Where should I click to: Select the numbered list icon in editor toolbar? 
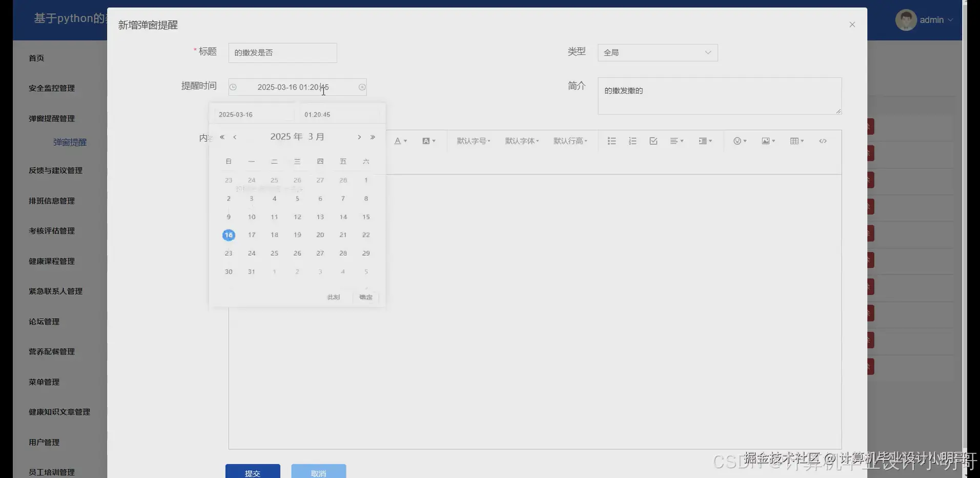pyautogui.click(x=632, y=141)
